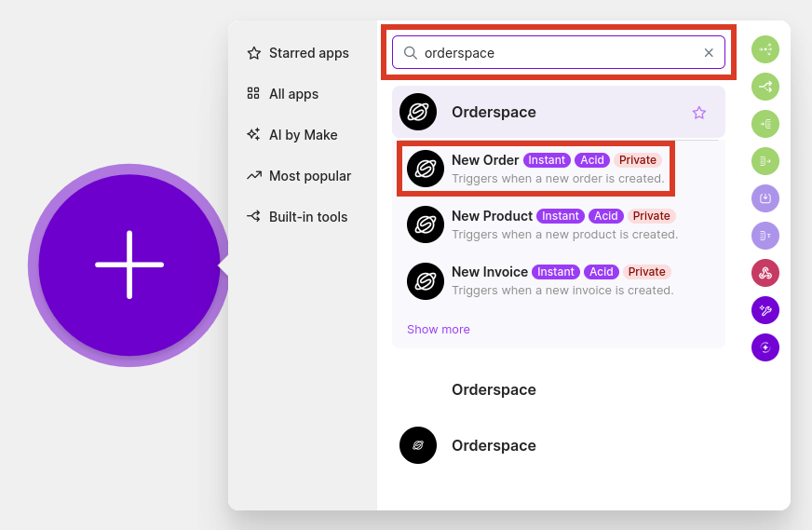Open the bottom Orderspace app with small logo
This screenshot has width=812, height=530.
point(559,445)
